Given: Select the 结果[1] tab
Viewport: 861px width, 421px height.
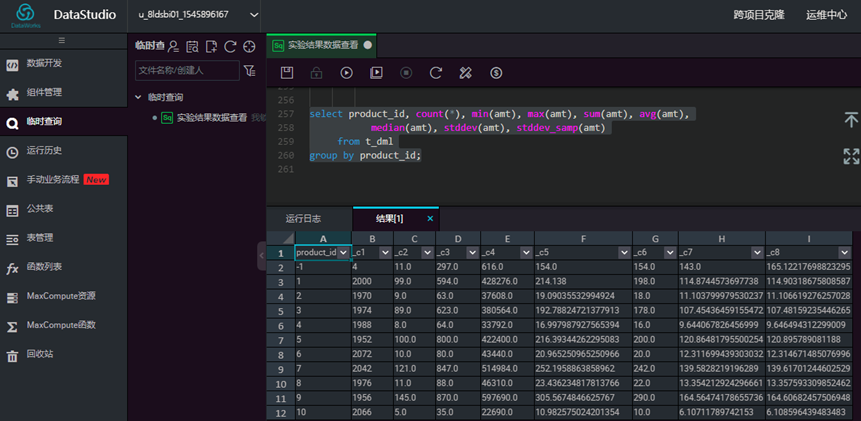Looking at the screenshot, I should click(x=390, y=218).
